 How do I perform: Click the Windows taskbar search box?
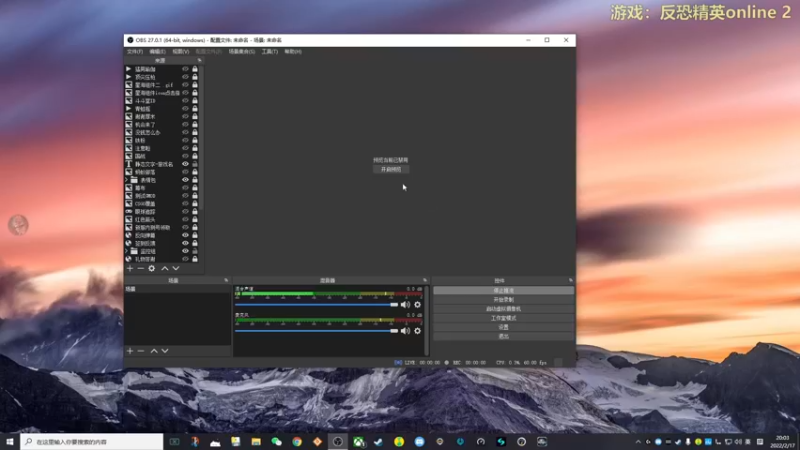pos(92,441)
